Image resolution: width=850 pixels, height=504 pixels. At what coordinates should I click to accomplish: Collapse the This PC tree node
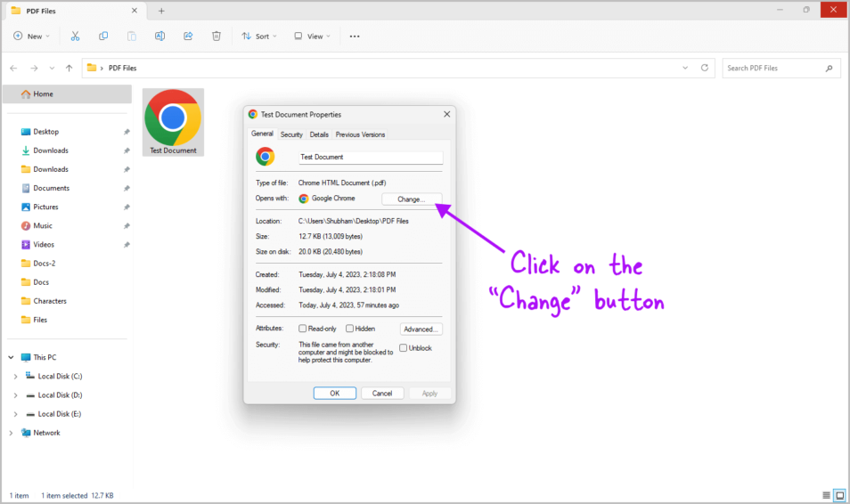(x=11, y=358)
